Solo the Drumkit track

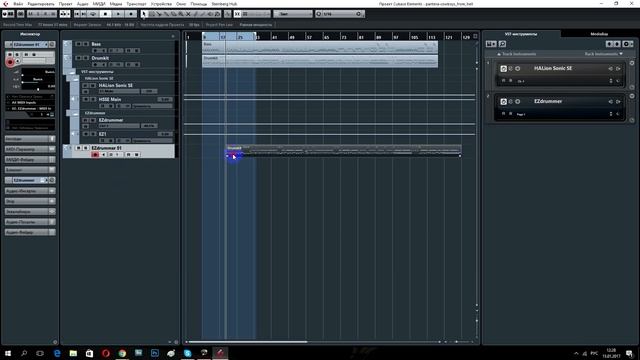point(86,58)
